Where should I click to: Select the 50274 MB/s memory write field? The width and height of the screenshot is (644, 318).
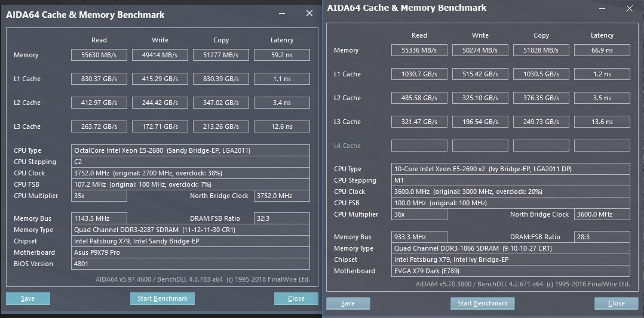480,50
